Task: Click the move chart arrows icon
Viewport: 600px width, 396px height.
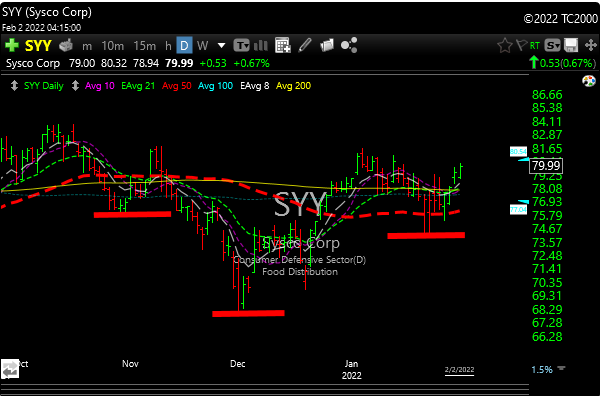Action: (x=591, y=45)
